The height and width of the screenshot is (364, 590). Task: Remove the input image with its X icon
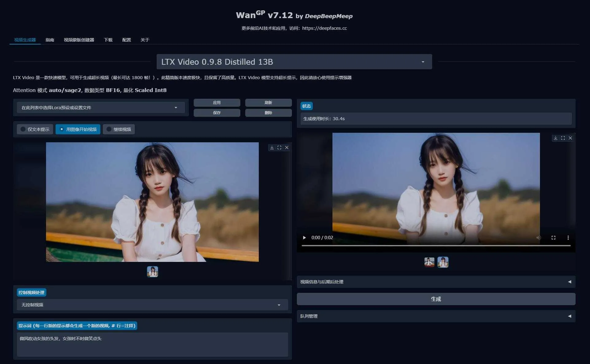pyautogui.click(x=287, y=148)
